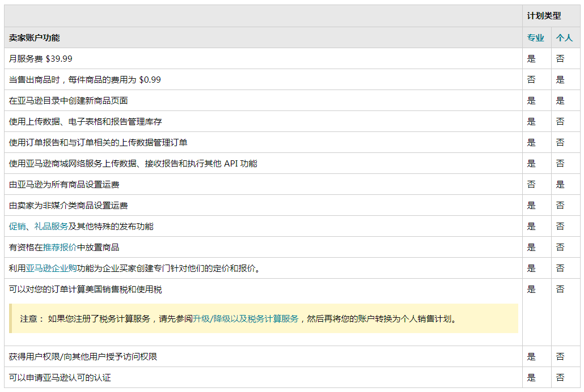Open 升级/降级以及税务计算服务 link in note
Viewport: 584px width, 392px height.
click(246, 319)
